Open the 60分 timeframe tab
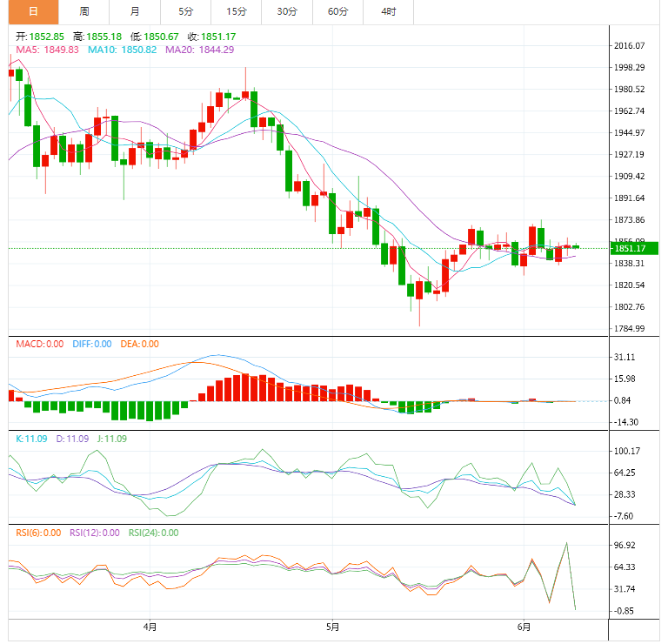668x644 pixels. [x=337, y=11]
